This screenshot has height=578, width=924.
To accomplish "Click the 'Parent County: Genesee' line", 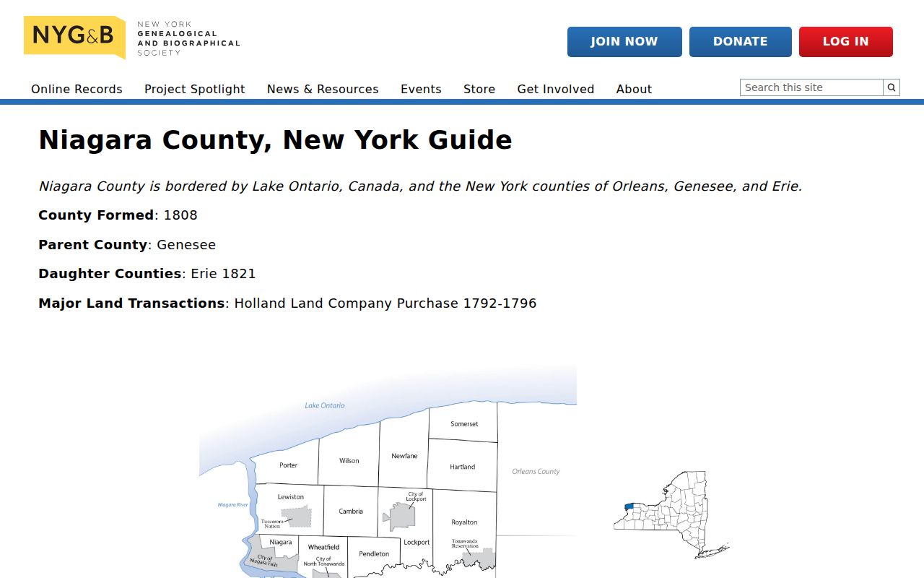I will tap(127, 245).
